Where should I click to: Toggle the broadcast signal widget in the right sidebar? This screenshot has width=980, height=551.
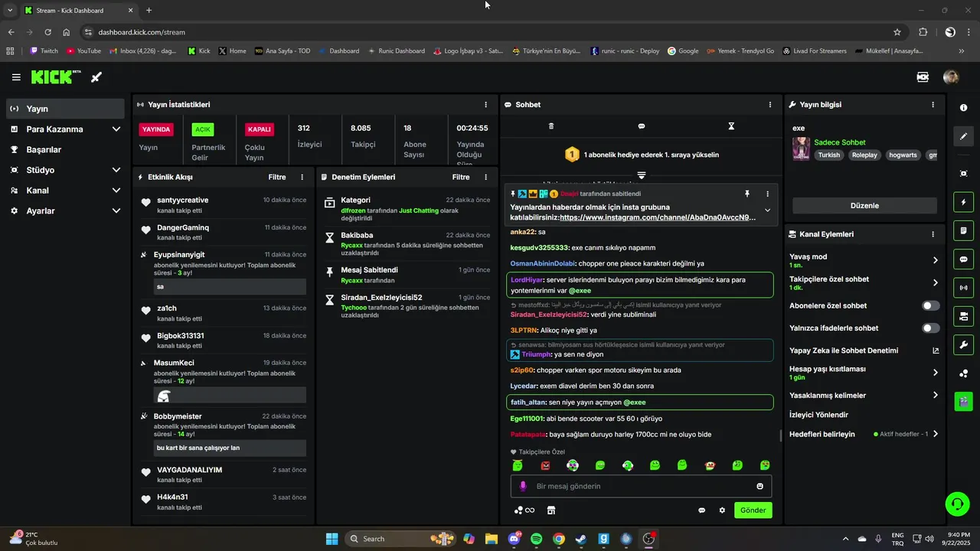963,288
